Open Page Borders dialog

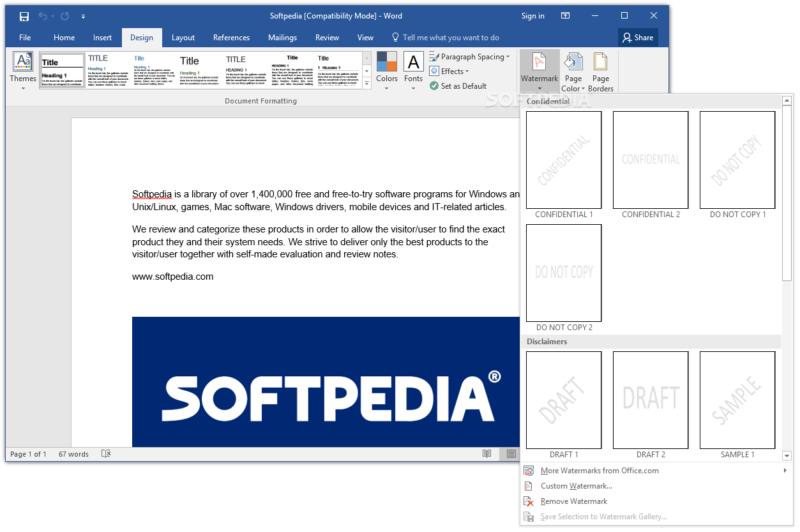coord(601,71)
